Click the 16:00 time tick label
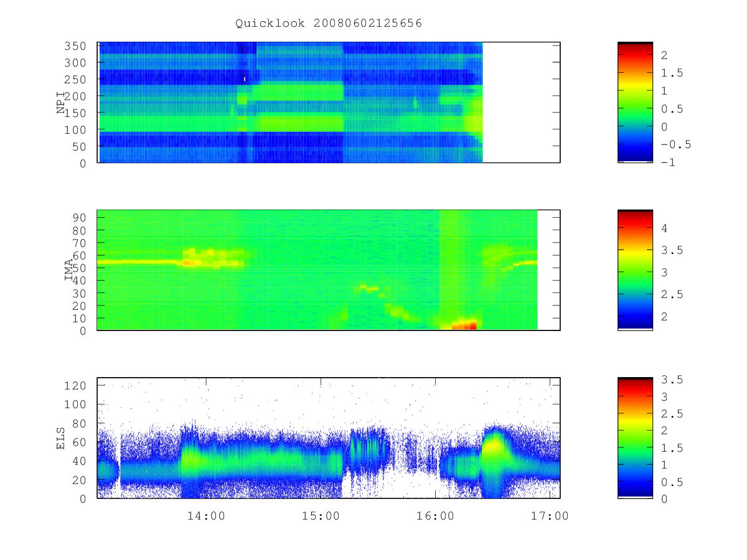Screen dimensions: 747x560 pos(435,515)
